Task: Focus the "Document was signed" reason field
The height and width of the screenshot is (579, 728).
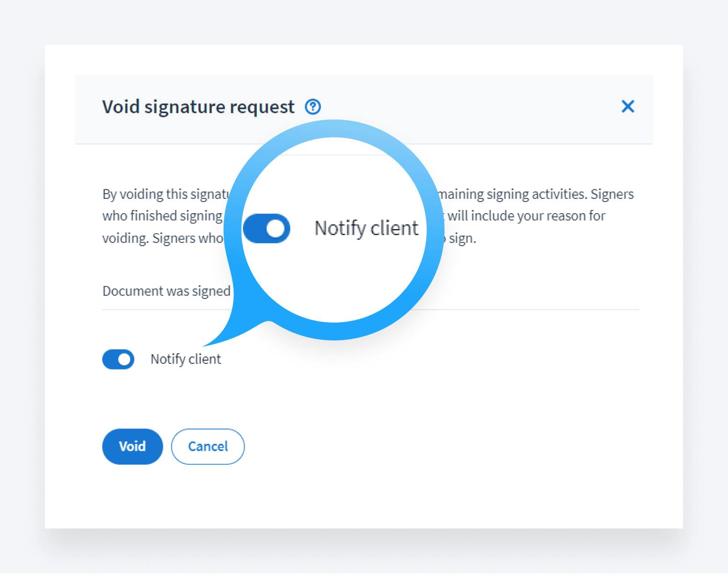Action: [166, 291]
